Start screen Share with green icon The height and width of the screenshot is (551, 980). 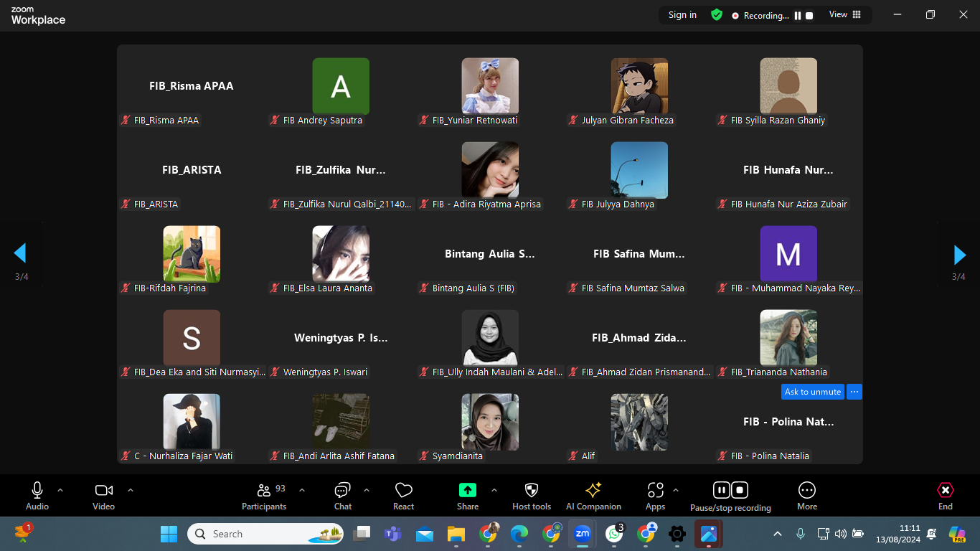[467, 491]
